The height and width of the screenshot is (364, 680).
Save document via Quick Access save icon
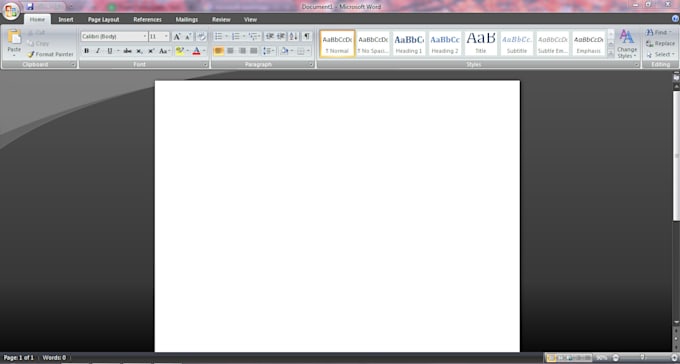(x=29, y=7)
